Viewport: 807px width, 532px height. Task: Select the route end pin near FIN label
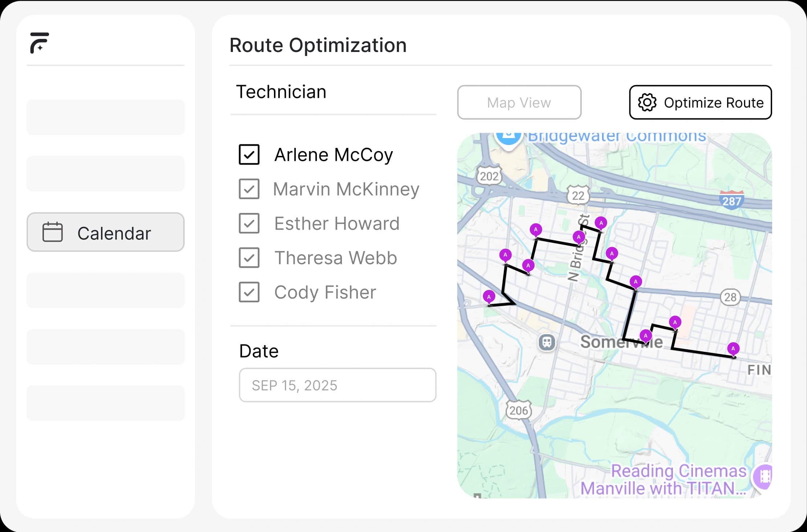[733, 349]
